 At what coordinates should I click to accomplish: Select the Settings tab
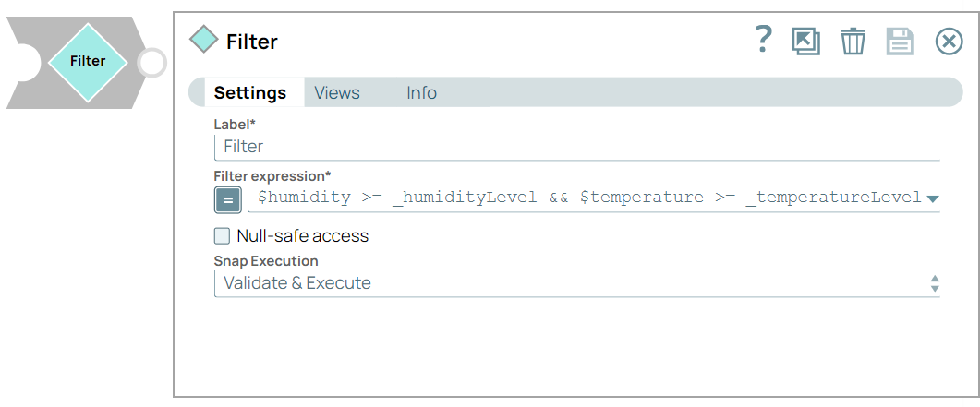click(249, 93)
